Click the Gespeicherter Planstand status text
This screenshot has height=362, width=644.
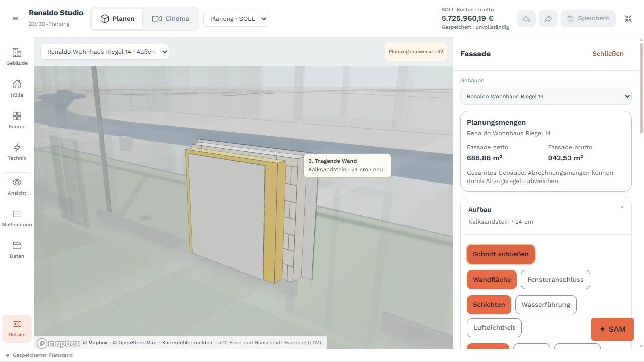click(43, 355)
